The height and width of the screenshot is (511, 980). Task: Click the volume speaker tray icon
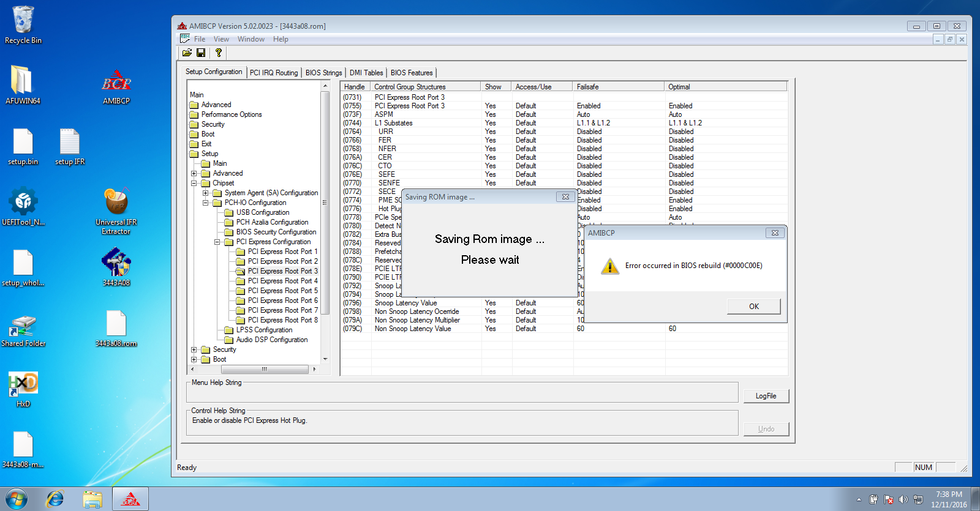(x=903, y=499)
